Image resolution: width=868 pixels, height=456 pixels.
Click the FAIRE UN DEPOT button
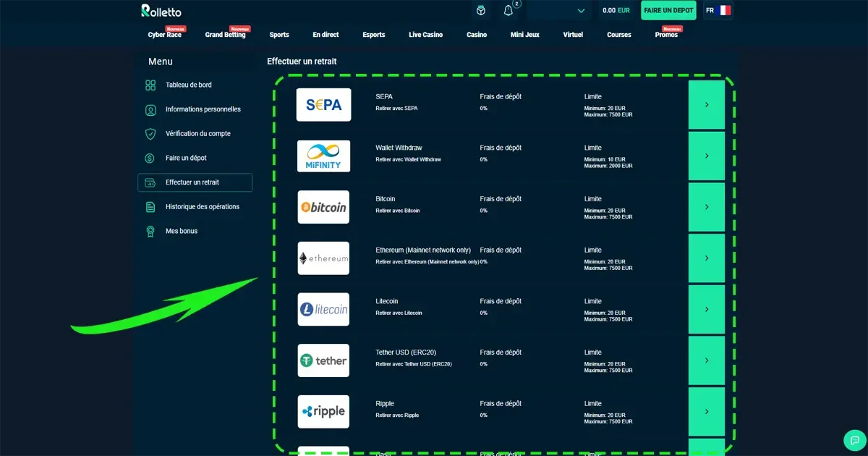click(668, 10)
